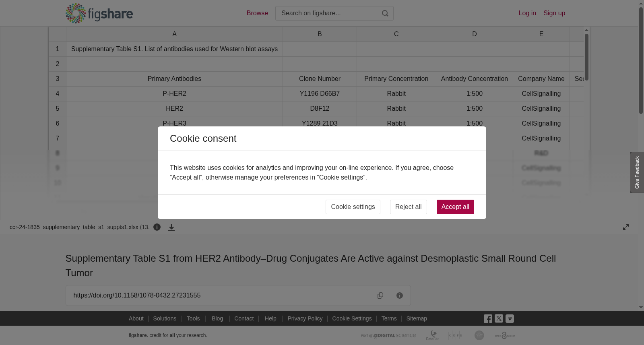Open Tools footer link
644x345 pixels.
193,318
